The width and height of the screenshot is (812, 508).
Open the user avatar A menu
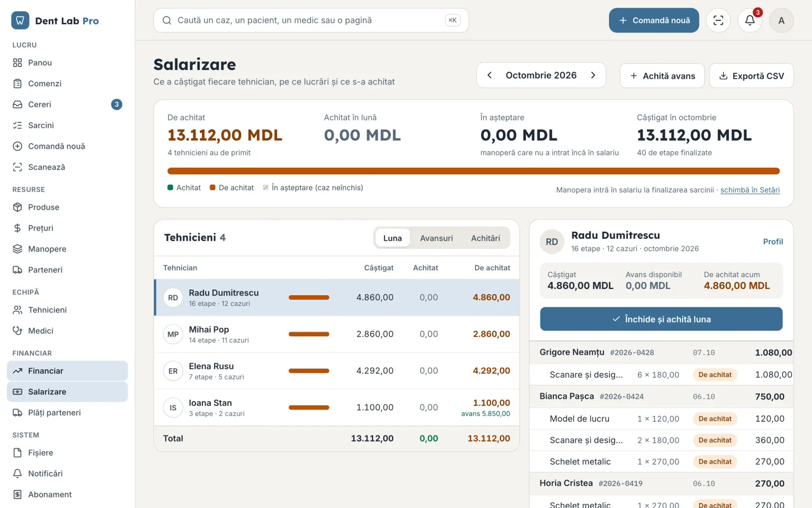781,20
